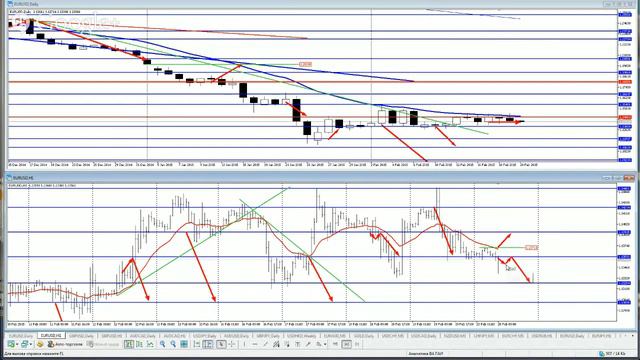Open the EURJPY,H1 chart tab
Viewport: 640px width, 360px height.
[601, 336]
